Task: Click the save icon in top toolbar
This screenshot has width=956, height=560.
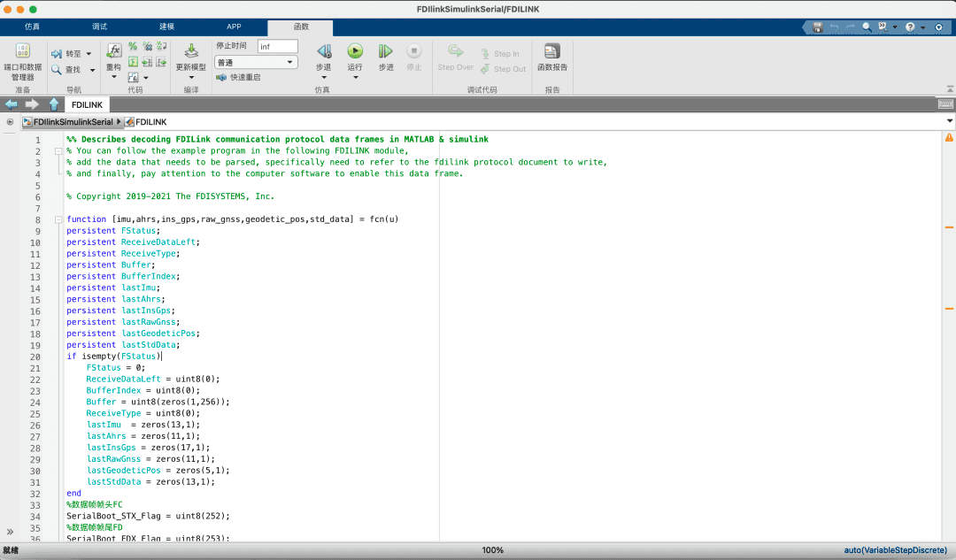Action: (817, 27)
